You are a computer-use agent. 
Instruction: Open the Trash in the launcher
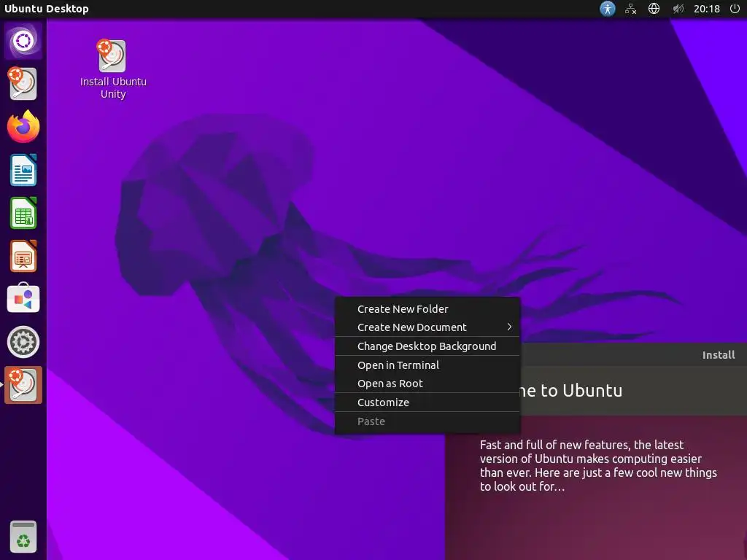pyautogui.click(x=23, y=537)
